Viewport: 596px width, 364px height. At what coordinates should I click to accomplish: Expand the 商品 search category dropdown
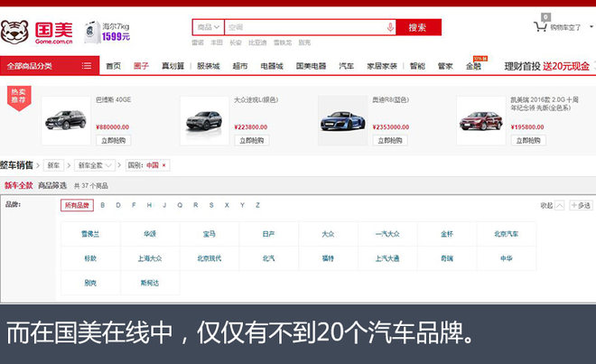(209, 27)
